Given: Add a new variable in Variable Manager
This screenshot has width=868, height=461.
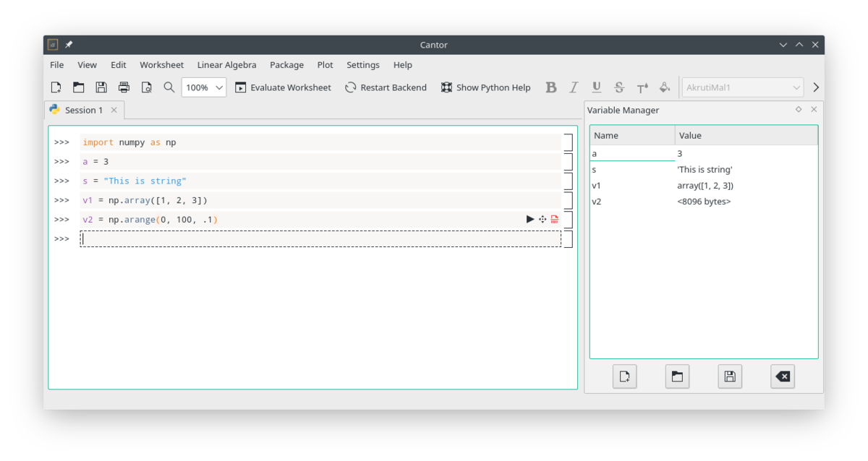Looking at the screenshot, I should point(624,376).
